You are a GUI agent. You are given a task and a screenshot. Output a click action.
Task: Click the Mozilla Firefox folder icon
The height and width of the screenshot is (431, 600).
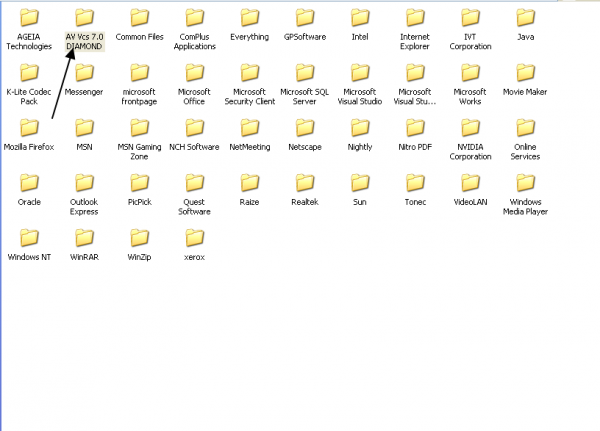click(x=29, y=128)
